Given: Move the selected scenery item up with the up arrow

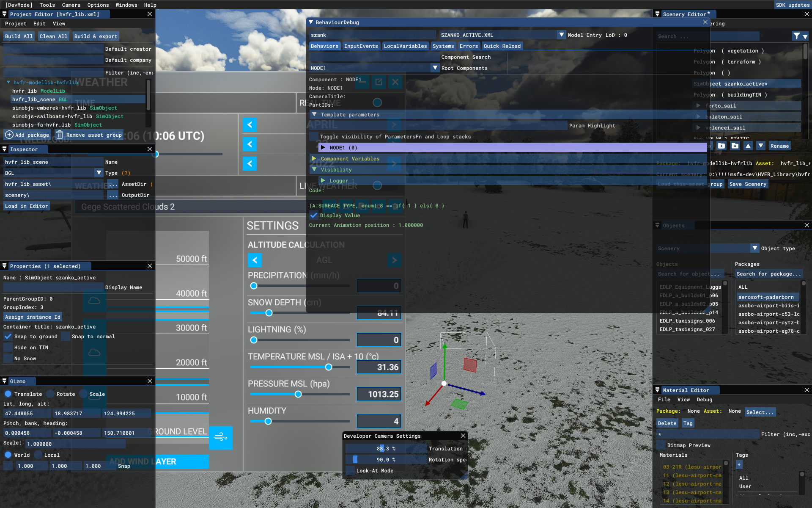Looking at the screenshot, I should click(x=748, y=146).
